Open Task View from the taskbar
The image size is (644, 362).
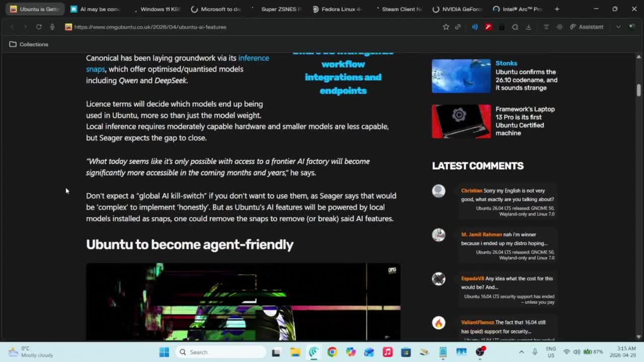(x=276, y=352)
